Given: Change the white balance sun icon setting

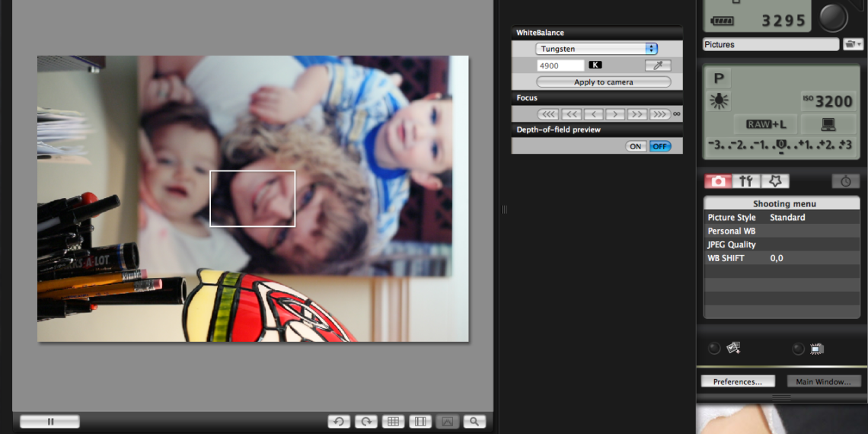Looking at the screenshot, I should pyautogui.click(x=719, y=101).
